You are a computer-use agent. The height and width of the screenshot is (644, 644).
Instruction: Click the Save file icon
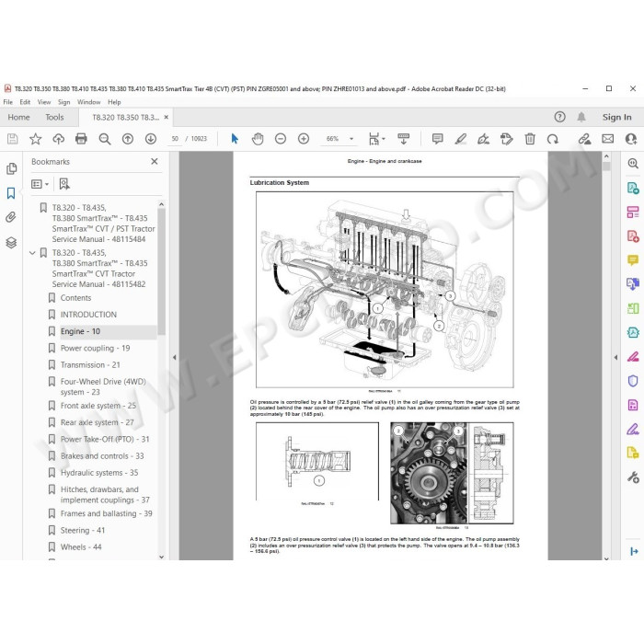(12, 139)
